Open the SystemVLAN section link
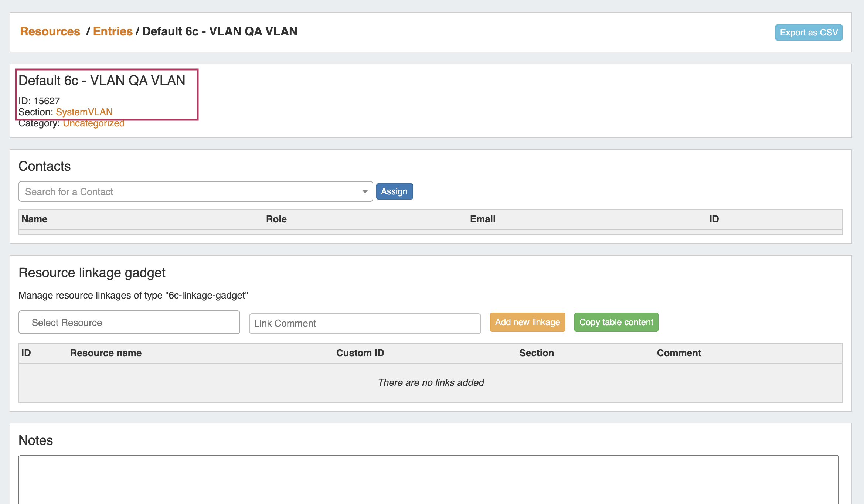 [x=84, y=112]
